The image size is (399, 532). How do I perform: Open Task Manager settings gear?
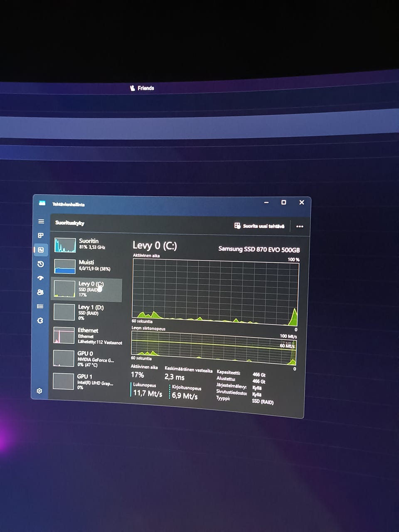(x=39, y=391)
